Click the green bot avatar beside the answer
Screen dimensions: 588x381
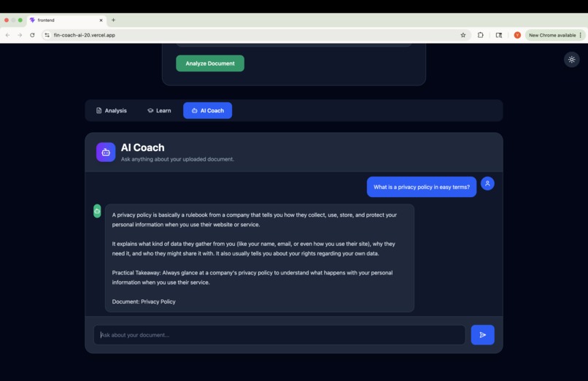click(x=97, y=211)
